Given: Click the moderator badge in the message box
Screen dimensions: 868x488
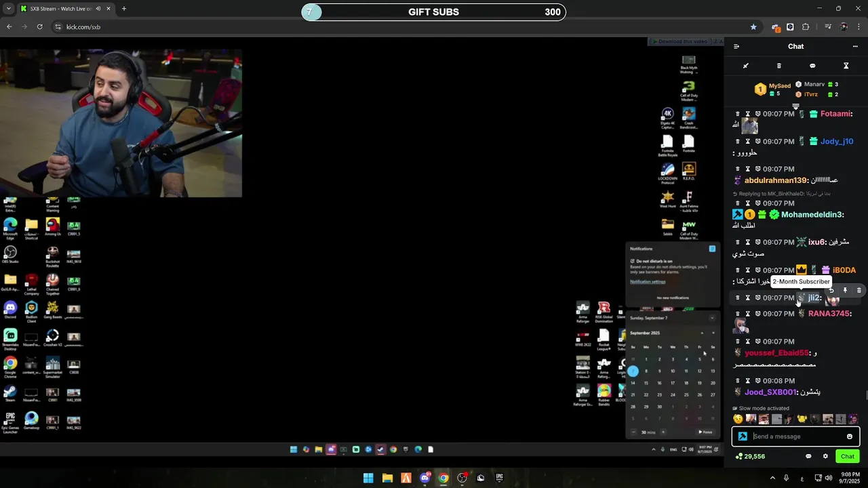Looking at the screenshot, I should tap(743, 436).
